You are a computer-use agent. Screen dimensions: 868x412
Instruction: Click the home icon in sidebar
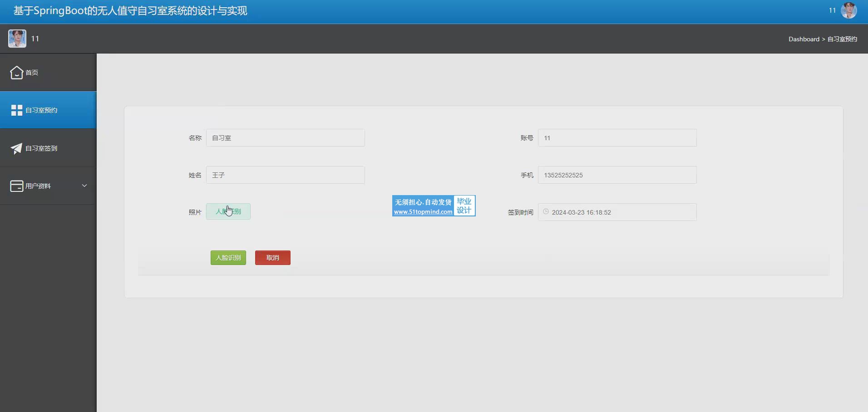click(x=17, y=73)
